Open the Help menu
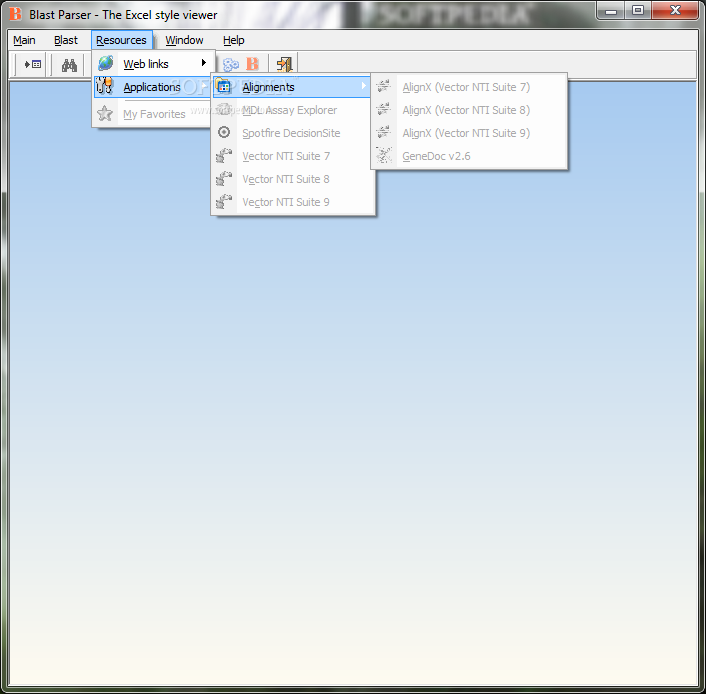 click(x=234, y=40)
